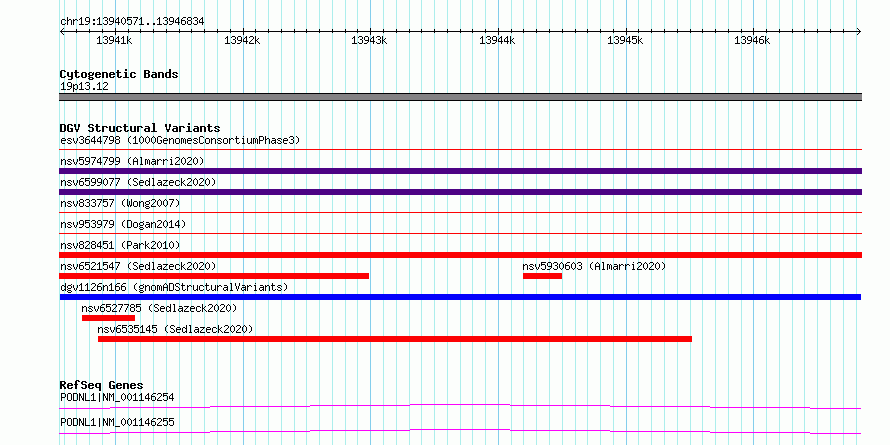Click the 13945k ruler tick label
Screen dimensions: 890x445
tap(625, 40)
